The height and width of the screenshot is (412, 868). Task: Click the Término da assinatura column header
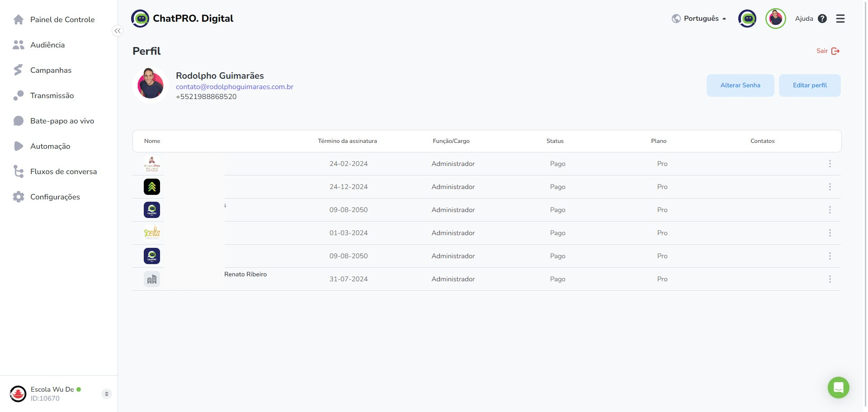tap(347, 141)
